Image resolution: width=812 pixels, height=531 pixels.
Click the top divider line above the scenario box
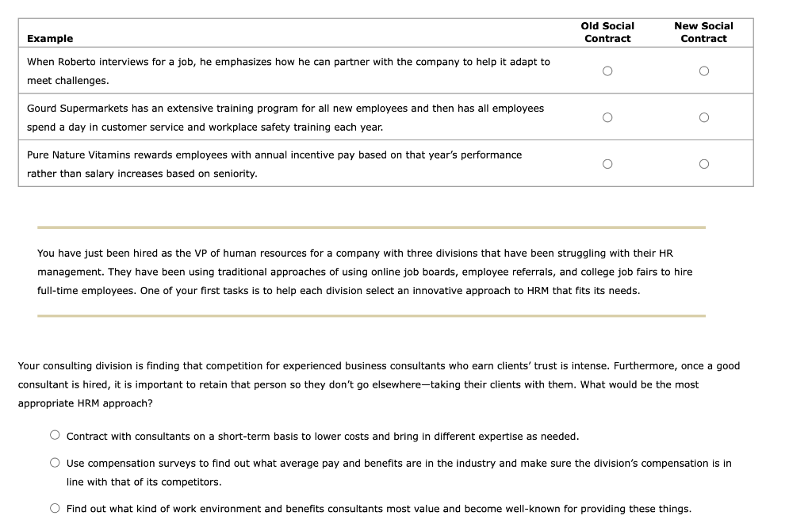tap(370, 227)
